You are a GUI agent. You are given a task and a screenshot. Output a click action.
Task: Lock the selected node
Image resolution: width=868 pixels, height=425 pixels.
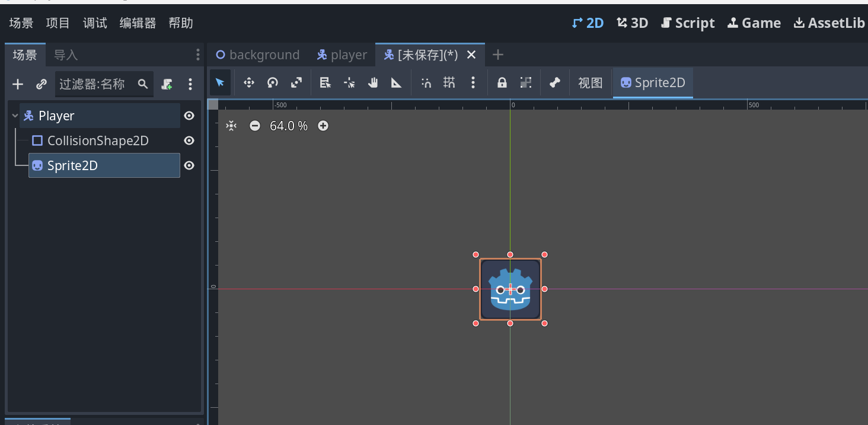pyautogui.click(x=502, y=83)
